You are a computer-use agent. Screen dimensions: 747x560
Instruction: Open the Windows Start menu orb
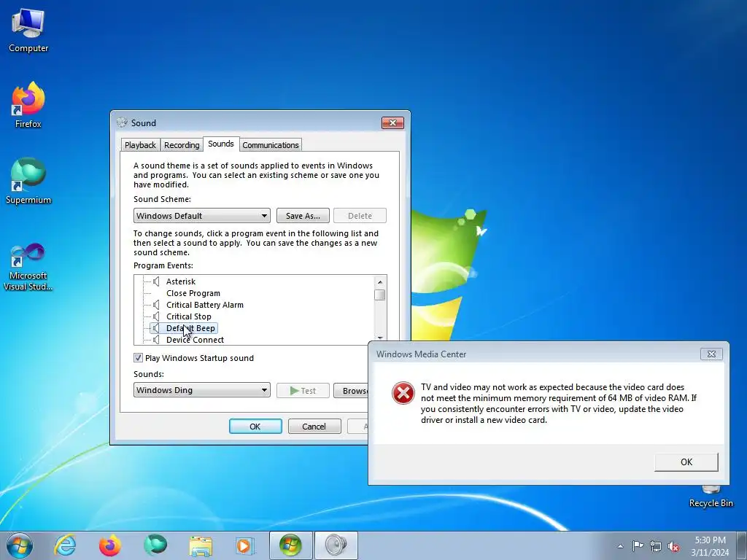point(20,545)
